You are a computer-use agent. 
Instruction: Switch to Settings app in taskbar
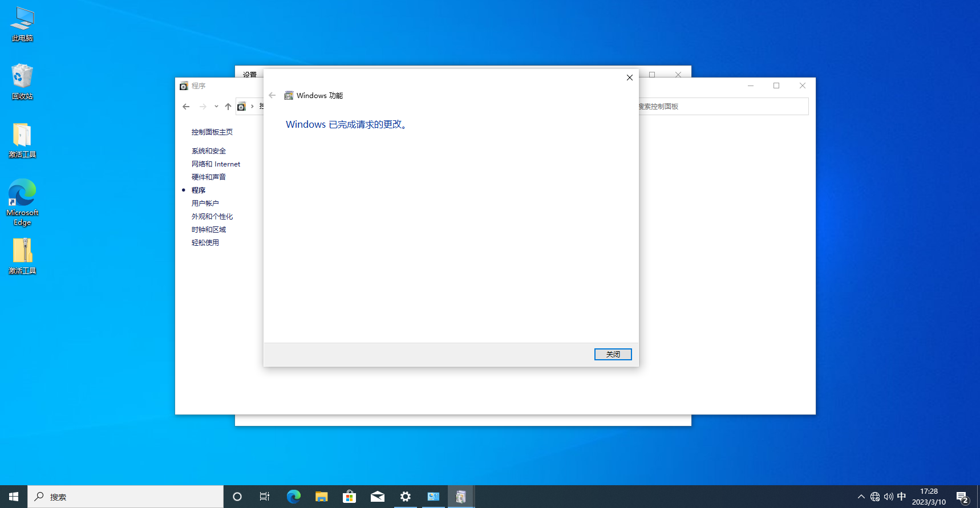point(405,497)
